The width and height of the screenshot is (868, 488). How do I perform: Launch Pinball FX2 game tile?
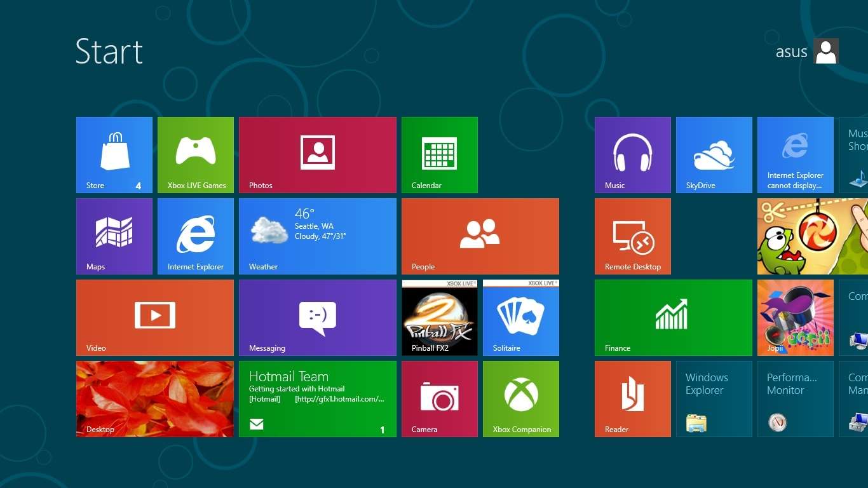[x=440, y=318]
